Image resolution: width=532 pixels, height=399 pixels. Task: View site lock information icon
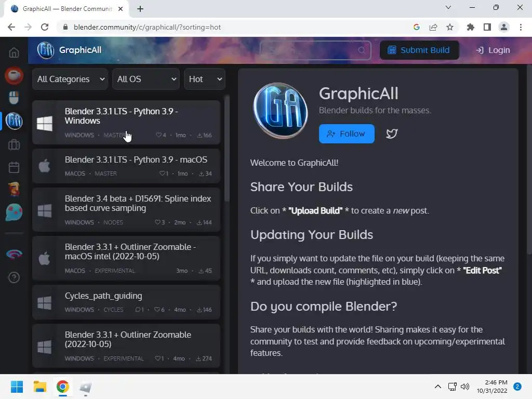65,27
